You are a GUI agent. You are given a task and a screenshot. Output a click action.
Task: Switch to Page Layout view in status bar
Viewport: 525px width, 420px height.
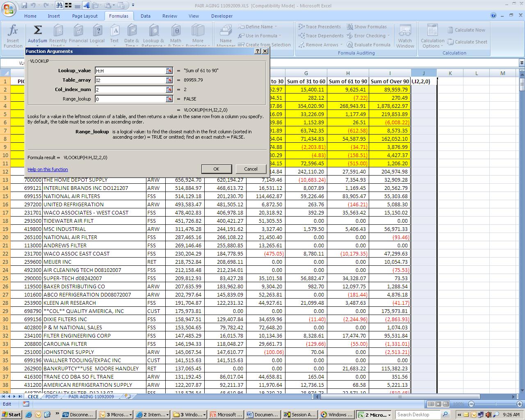coord(438,404)
